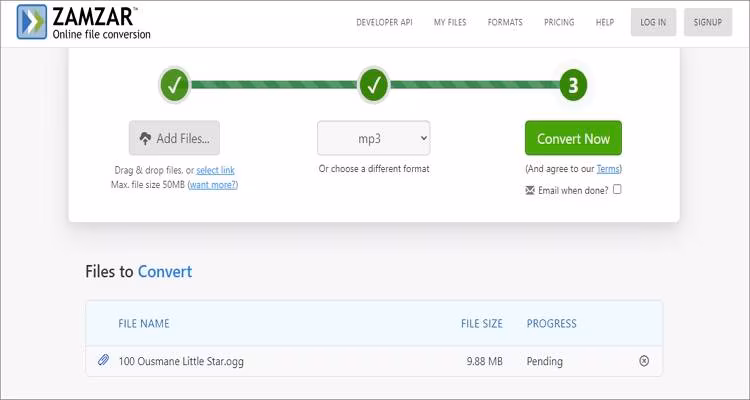Click the envelope icon near Email when done
Screen dimensions: 750x400
530,190
